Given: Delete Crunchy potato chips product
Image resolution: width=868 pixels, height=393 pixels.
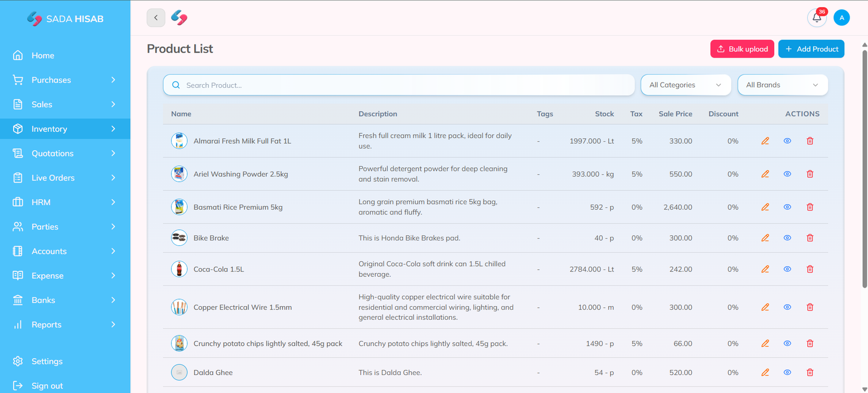Looking at the screenshot, I should (810, 344).
